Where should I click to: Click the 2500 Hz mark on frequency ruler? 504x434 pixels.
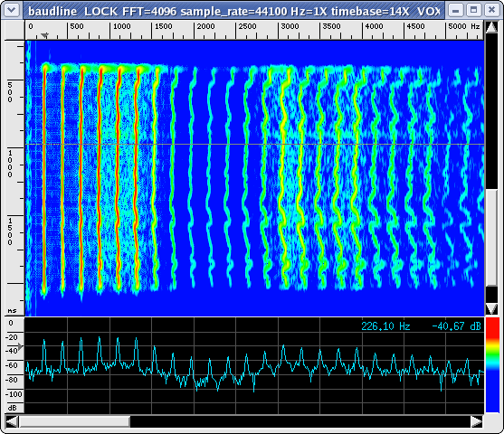pyautogui.click(x=247, y=26)
